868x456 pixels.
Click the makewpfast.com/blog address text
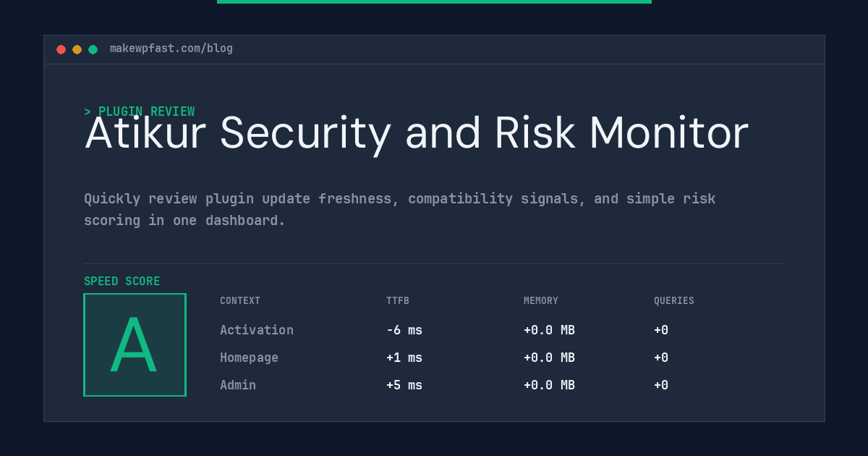click(x=171, y=48)
